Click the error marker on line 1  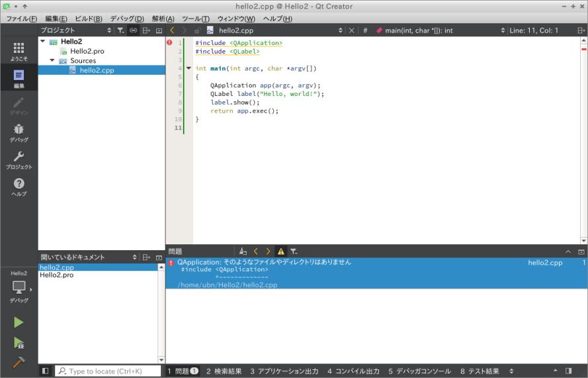(x=169, y=42)
